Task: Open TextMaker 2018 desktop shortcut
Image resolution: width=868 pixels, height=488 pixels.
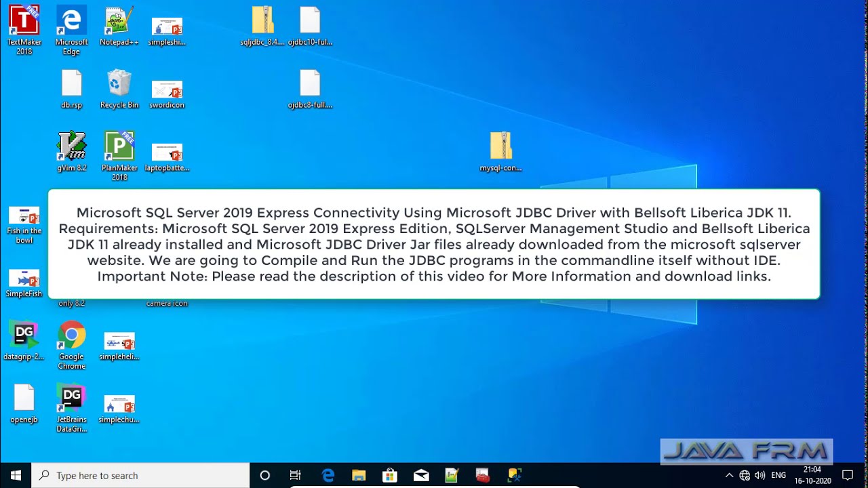Action: click(24, 30)
